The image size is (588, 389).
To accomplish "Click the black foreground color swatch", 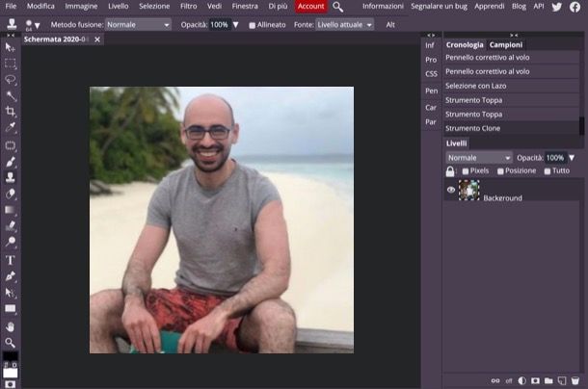I will 11,356.
